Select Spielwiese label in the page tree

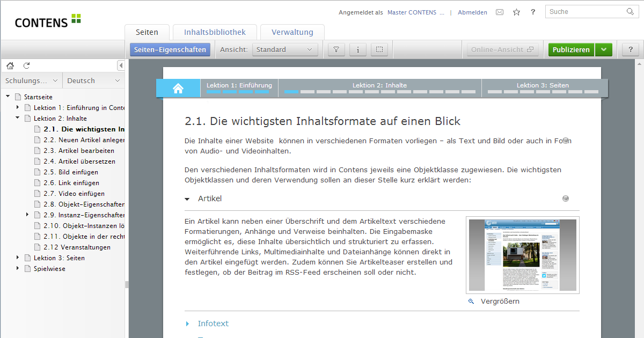coord(49,269)
